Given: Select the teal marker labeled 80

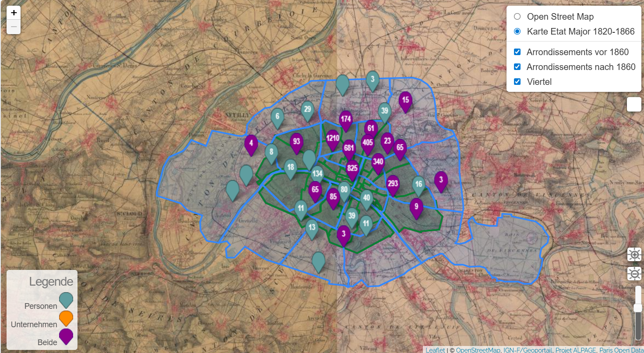Looking at the screenshot, I should click(x=345, y=192).
